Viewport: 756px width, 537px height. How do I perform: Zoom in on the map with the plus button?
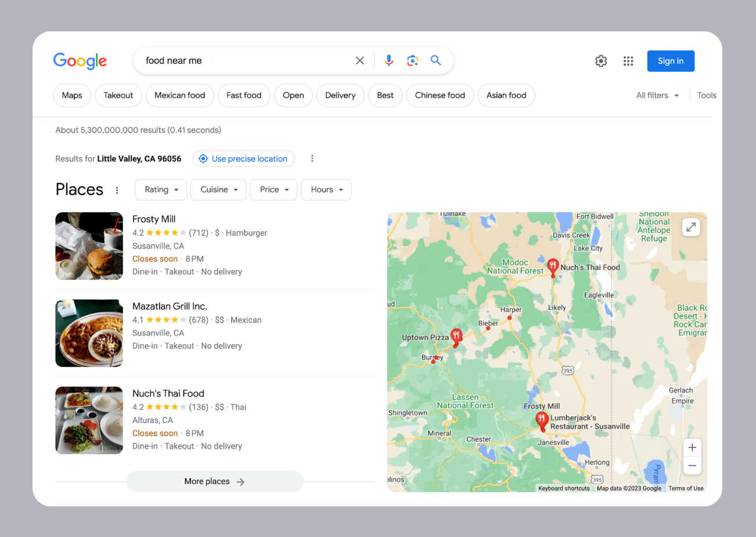point(692,448)
